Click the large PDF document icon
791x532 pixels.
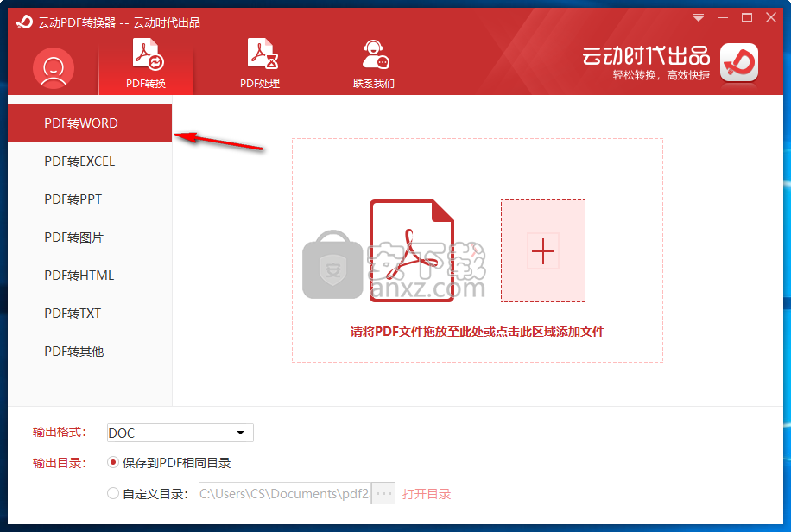412,251
